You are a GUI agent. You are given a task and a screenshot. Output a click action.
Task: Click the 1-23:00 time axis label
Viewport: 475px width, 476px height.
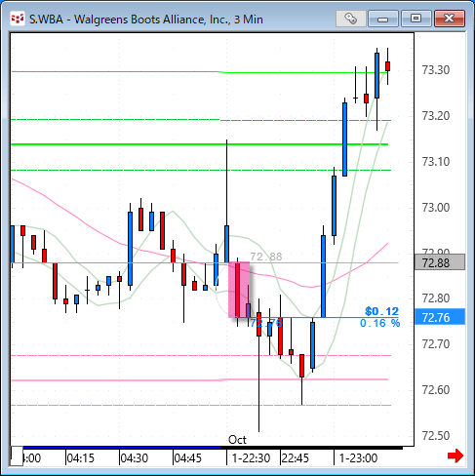(x=358, y=458)
